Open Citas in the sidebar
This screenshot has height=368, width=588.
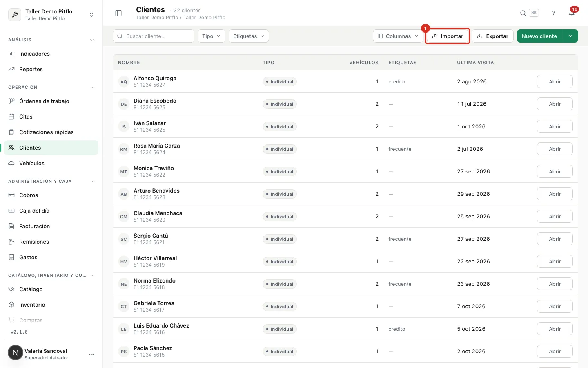[51, 117]
